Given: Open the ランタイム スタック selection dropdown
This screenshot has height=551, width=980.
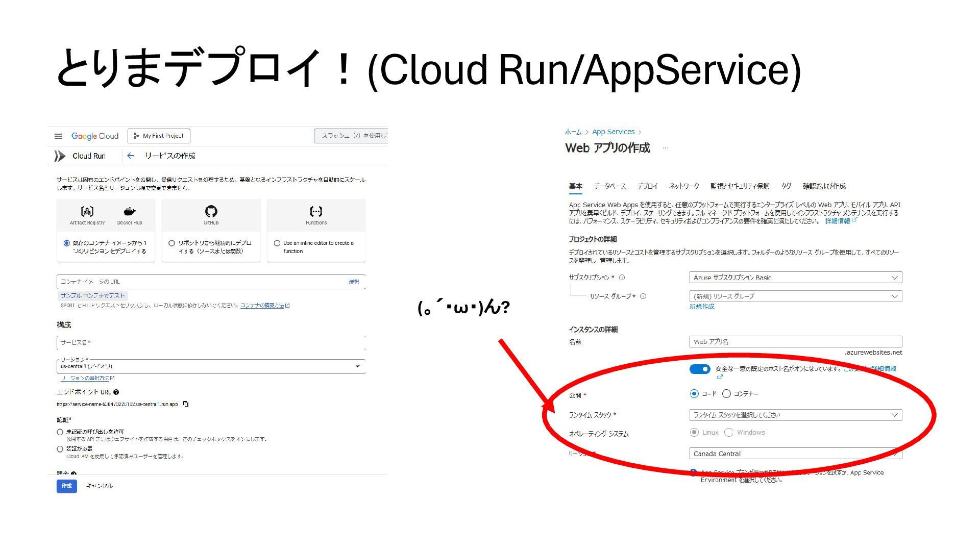Looking at the screenshot, I should click(796, 415).
